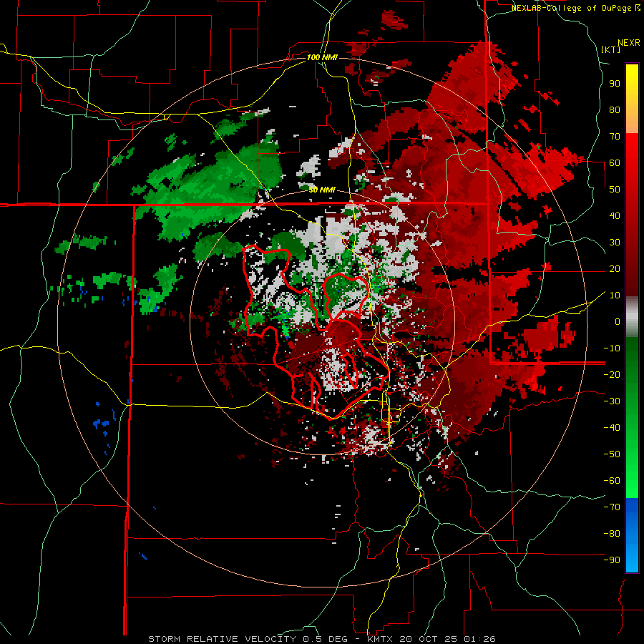Click the 50 value on velocity scale
Screen dimensions: 644x644
click(x=615, y=190)
